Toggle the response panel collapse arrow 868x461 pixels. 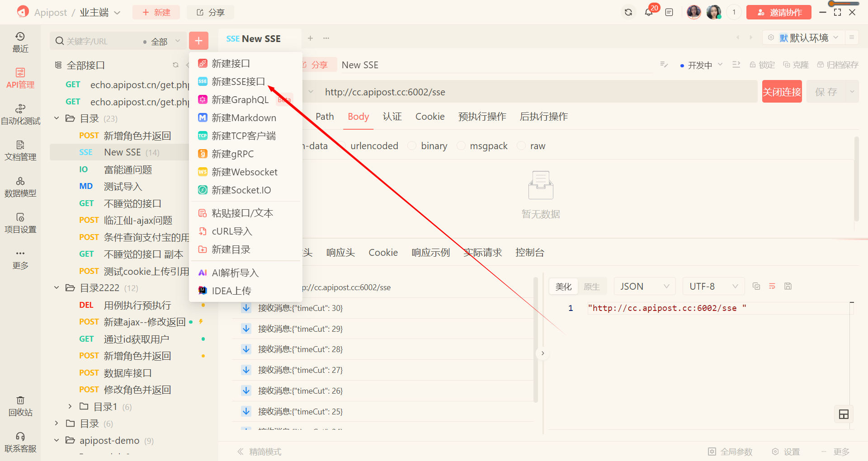pyautogui.click(x=542, y=353)
